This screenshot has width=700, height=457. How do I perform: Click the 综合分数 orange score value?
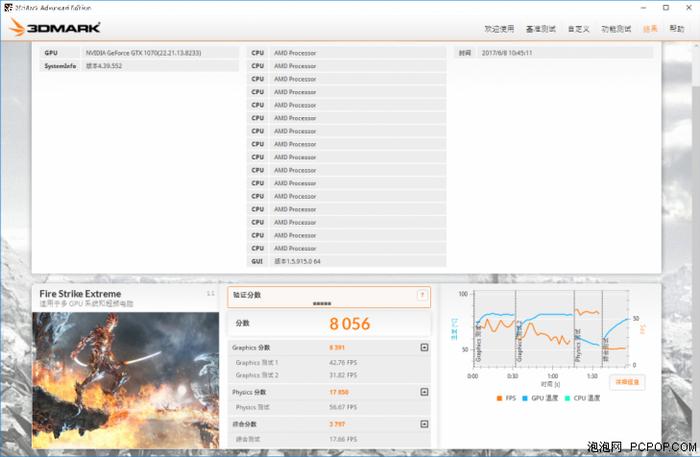[x=337, y=424]
